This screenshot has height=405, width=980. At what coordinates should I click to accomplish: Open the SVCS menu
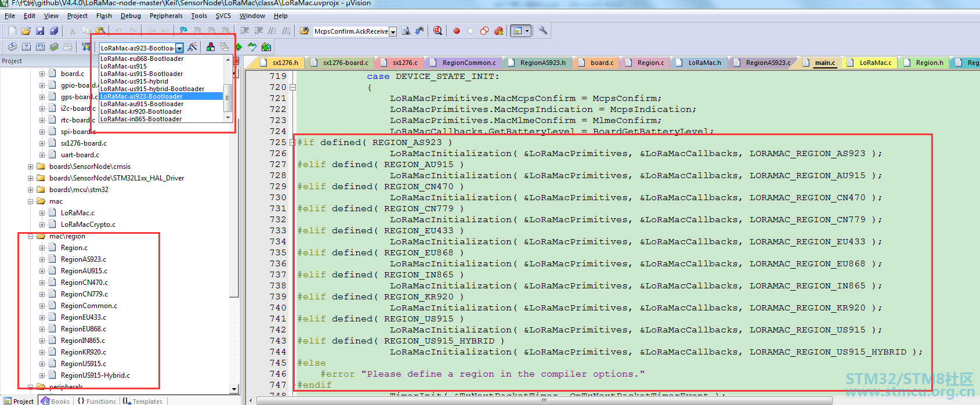pyautogui.click(x=223, y=16)
